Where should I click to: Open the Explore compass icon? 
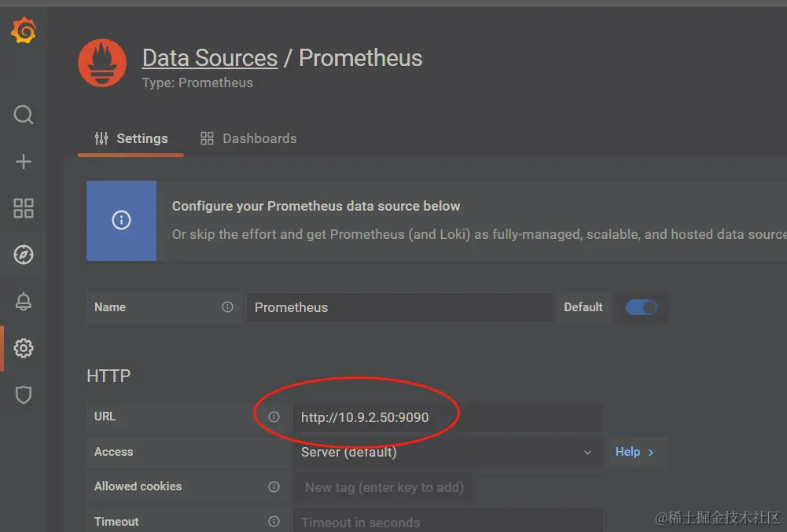[24, 255]
